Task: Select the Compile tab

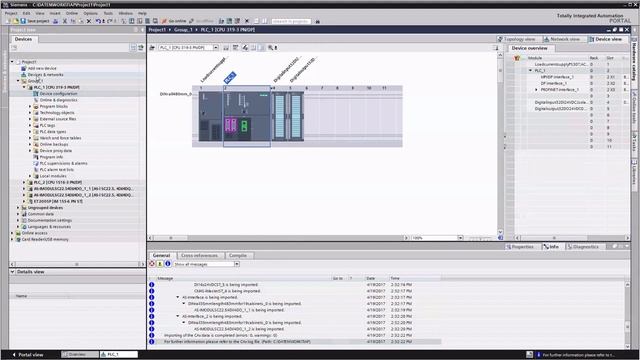Action: 238,256
